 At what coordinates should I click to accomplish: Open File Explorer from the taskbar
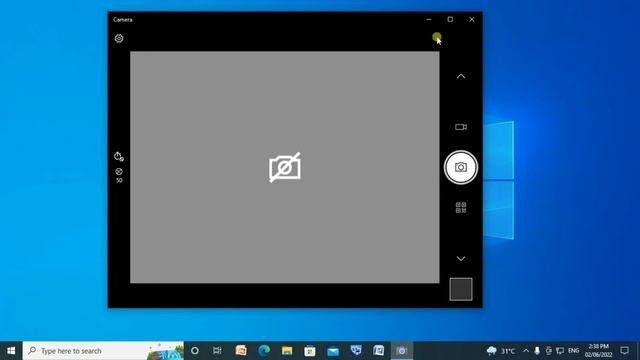pos(287,351)
